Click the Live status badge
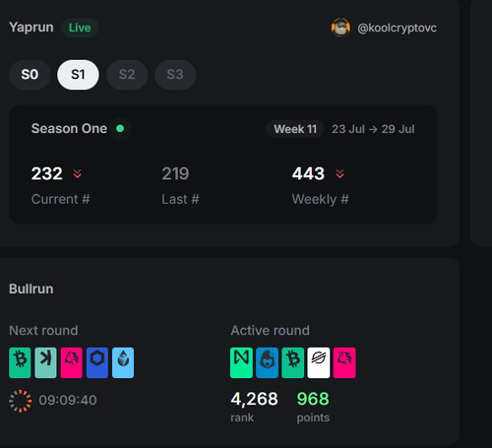The width and height of the screenshot is (492, 448). [80, 28]
